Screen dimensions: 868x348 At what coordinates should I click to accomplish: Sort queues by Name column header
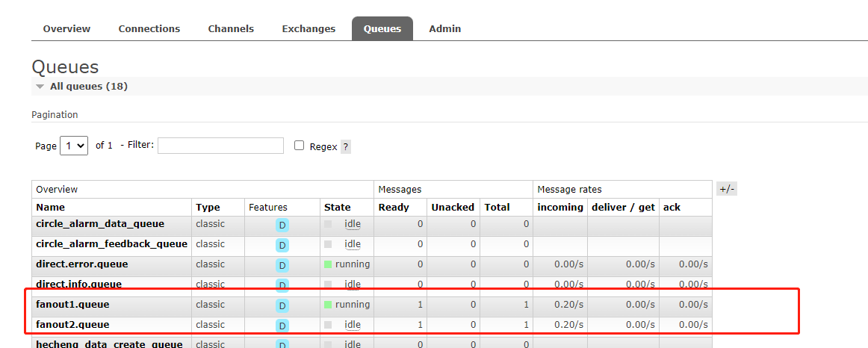click(51, 208)
